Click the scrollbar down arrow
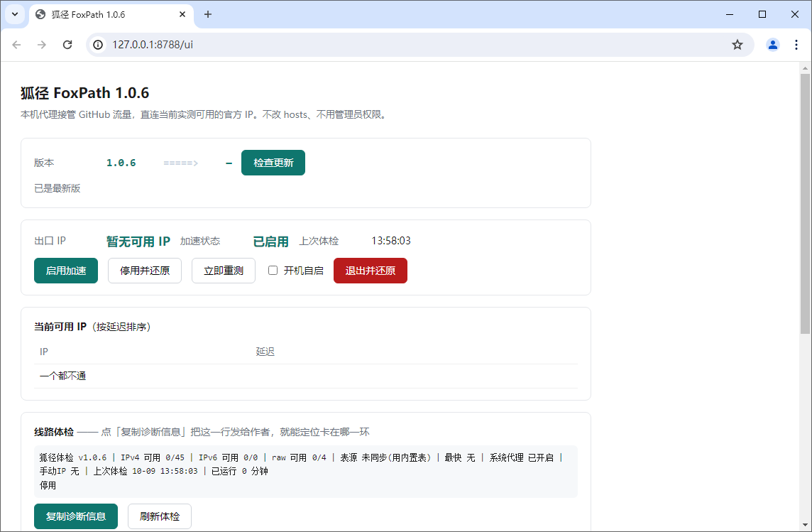The image size is (812, 532). pyautogui.click(x=805, y=525)
